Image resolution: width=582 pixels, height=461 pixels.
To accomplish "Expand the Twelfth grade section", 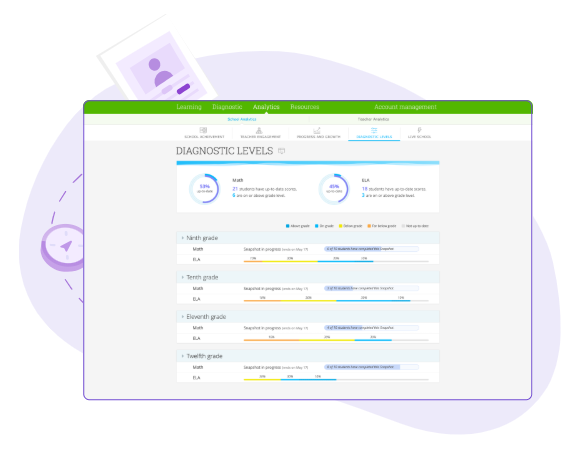I will pyautogui.click(x=308, y=356).
